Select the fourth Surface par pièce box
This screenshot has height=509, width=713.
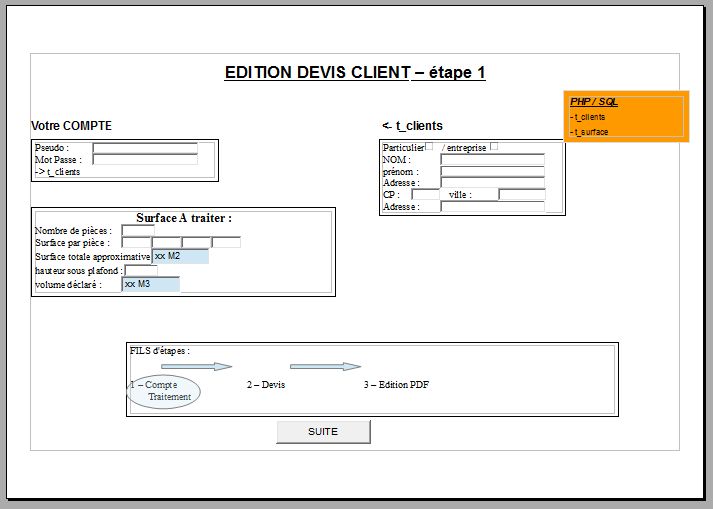tap(226, 242)
